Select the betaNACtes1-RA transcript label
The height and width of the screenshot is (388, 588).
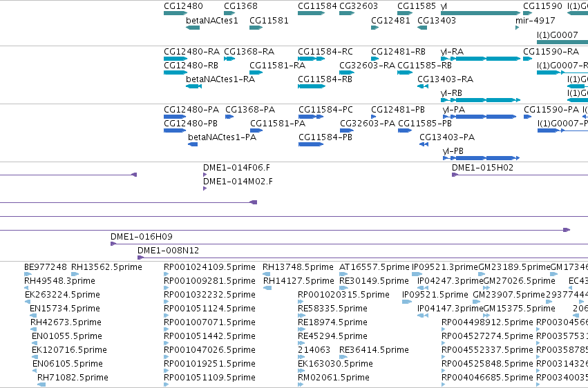point(220,79)
